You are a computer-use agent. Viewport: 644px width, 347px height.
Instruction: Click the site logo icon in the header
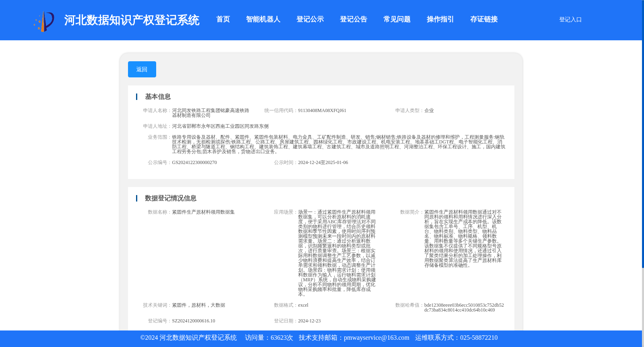(44, 21)
